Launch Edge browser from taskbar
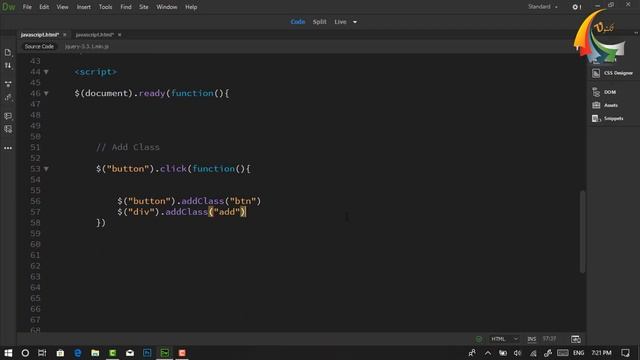Viewport: 640px width, 360px height. pyautogui.click(x=78, y=353)
